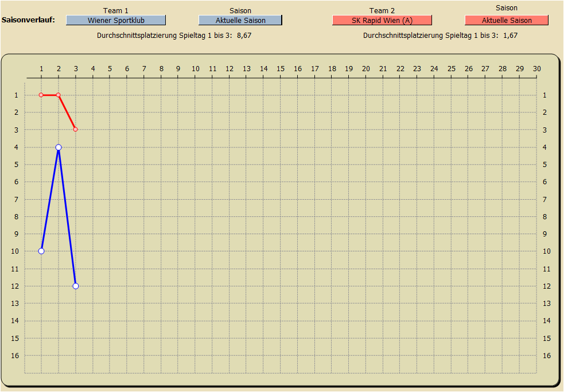564x392 pixels.
Task: Click matchday 10 on the top axis
Action: tap(195, 68)
